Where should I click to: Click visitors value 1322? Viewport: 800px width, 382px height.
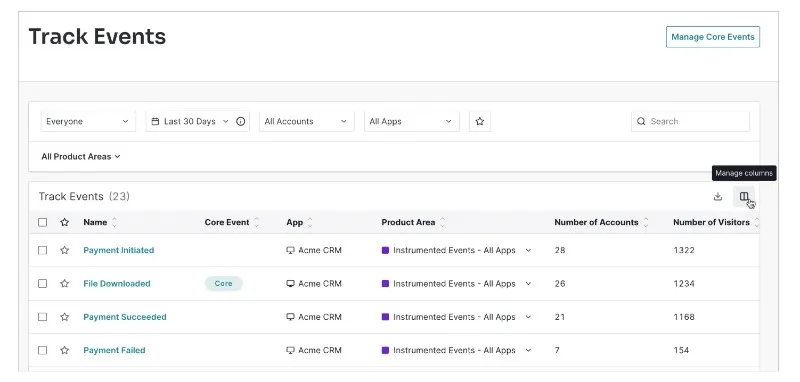pos(684,250)
